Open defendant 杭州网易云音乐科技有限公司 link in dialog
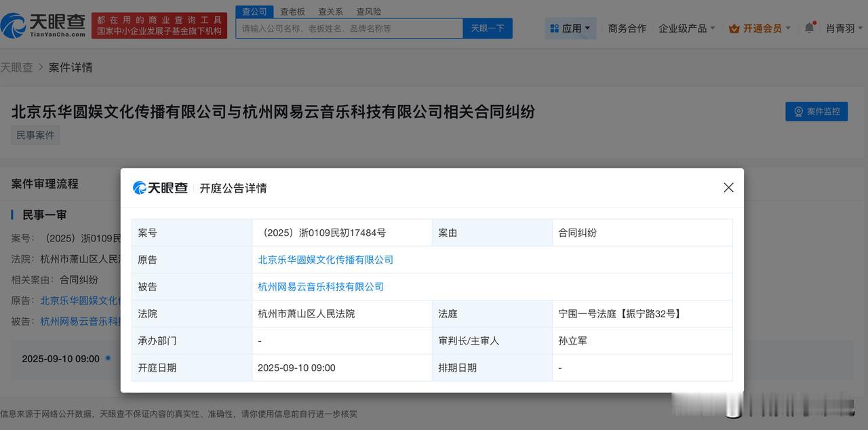Image resolution: width=868 pixels, height=430 pixels. (x=321, y=287)
